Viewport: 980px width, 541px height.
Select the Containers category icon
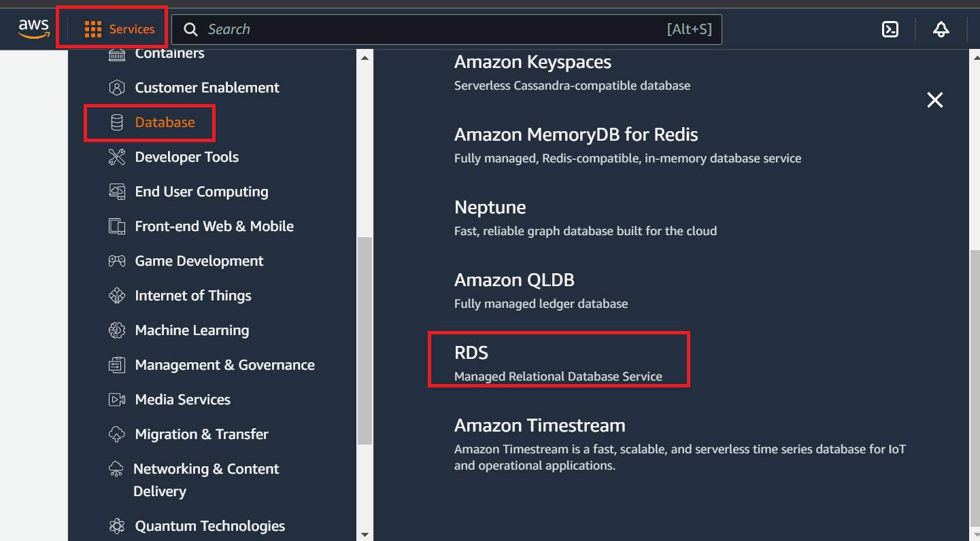click(x=116, y=53)
